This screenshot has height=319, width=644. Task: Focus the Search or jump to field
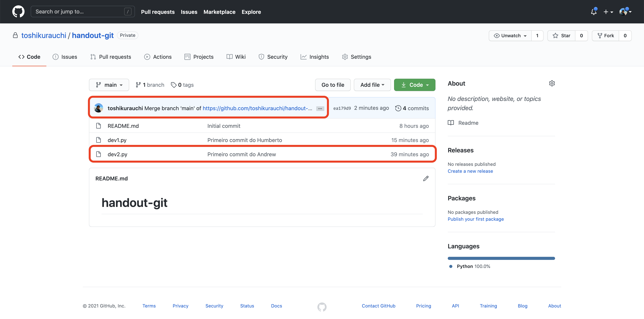[82, 12]
